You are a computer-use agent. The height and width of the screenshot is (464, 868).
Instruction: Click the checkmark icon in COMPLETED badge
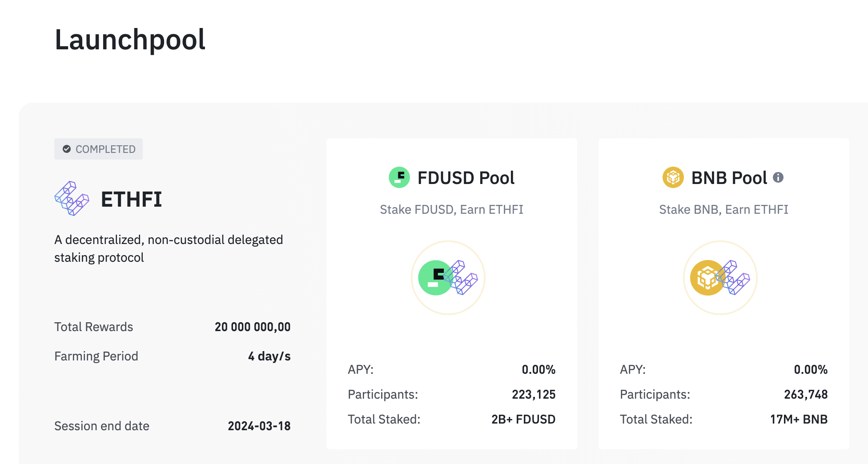[67, 149]
